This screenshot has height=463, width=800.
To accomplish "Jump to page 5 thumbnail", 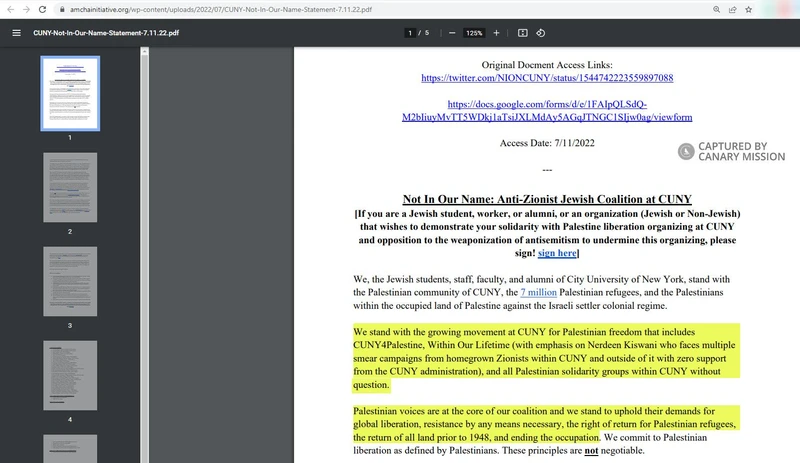I will point(70,449).
